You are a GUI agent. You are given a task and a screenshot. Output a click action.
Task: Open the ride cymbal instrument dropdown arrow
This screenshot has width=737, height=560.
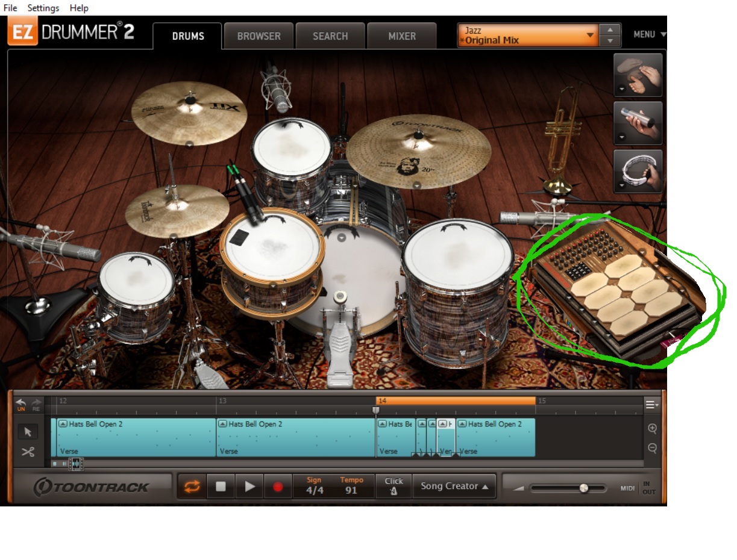(418, 186)
